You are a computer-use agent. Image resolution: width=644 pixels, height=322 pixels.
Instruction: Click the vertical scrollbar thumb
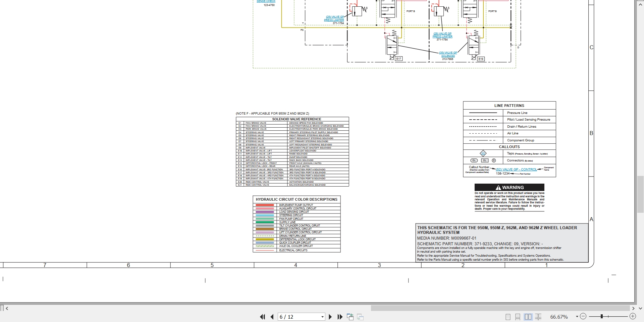640,194
